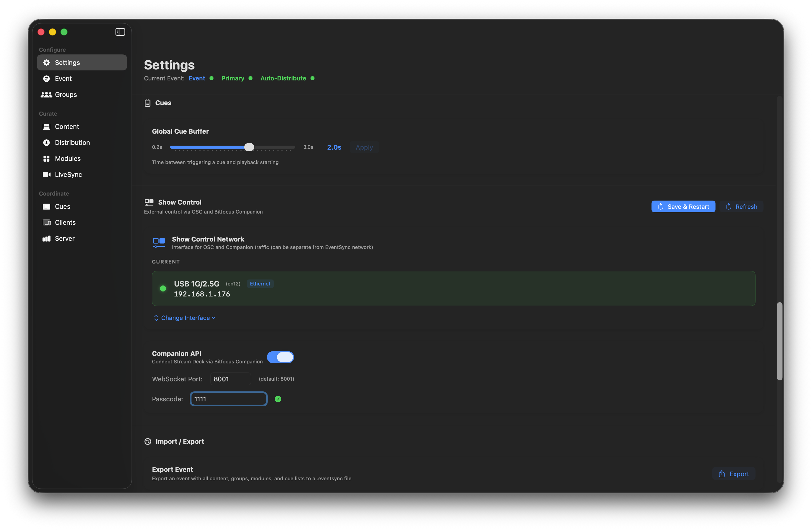Click the green dot next to Event
This screenshot has width=812, height=530.
tap(211, 78)
